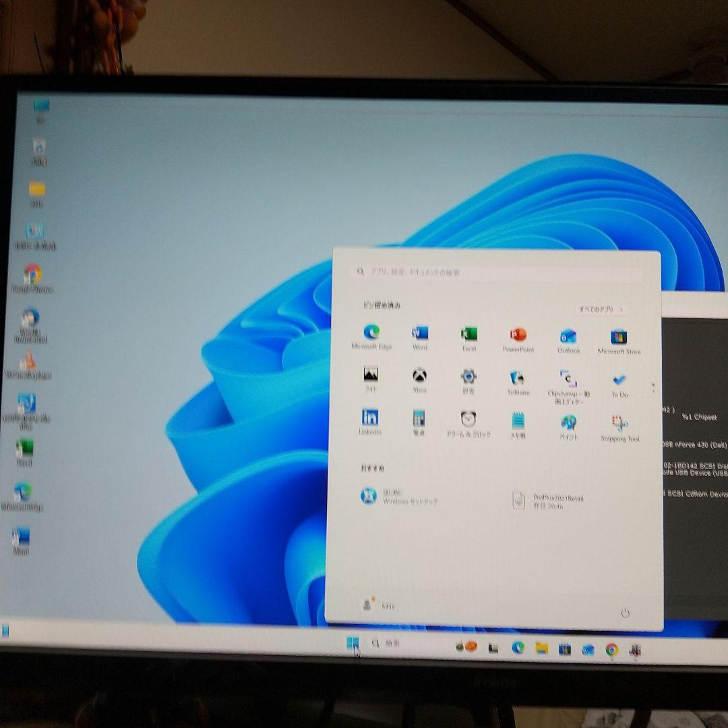Open Edge from the taskbar
Screen dimensions: 728x728
(x=518, y=647)
